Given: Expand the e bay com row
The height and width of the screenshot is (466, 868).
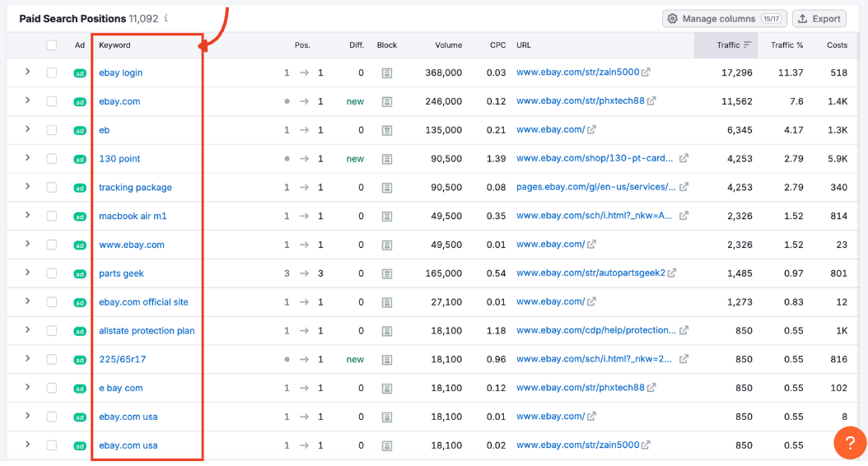Looking at the screenshot, I should 27,388.
